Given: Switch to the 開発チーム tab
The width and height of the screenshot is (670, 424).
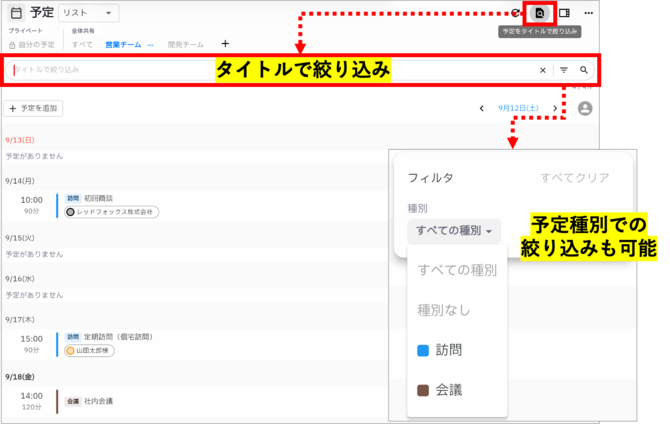Looking at the screenshot, I should [185, 44].
